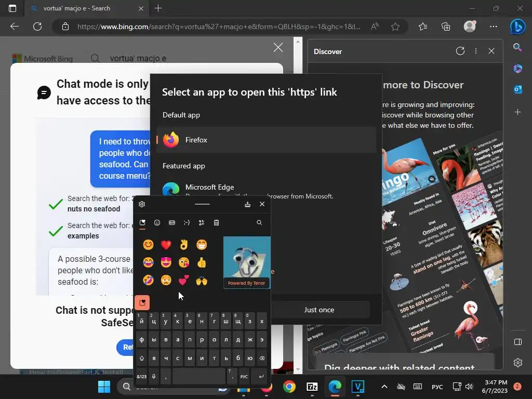Open Outlook in the Edge sidebar

(x=517, y=89)
